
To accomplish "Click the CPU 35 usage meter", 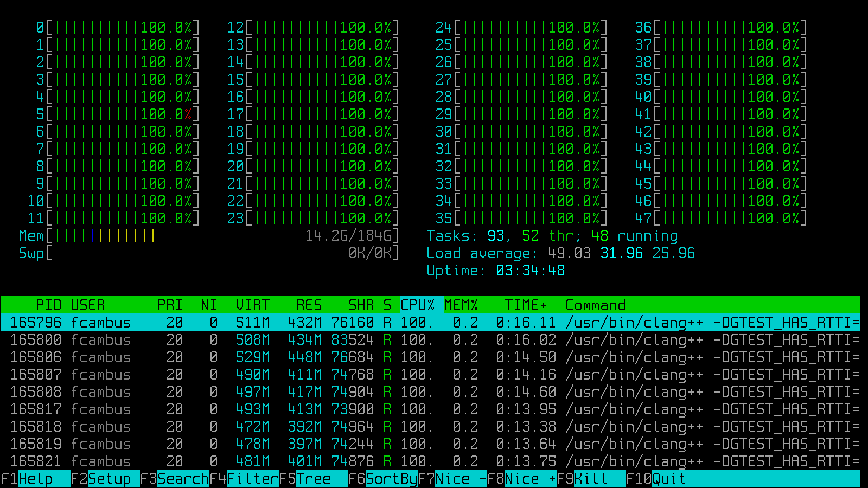I will pos(521,219).
